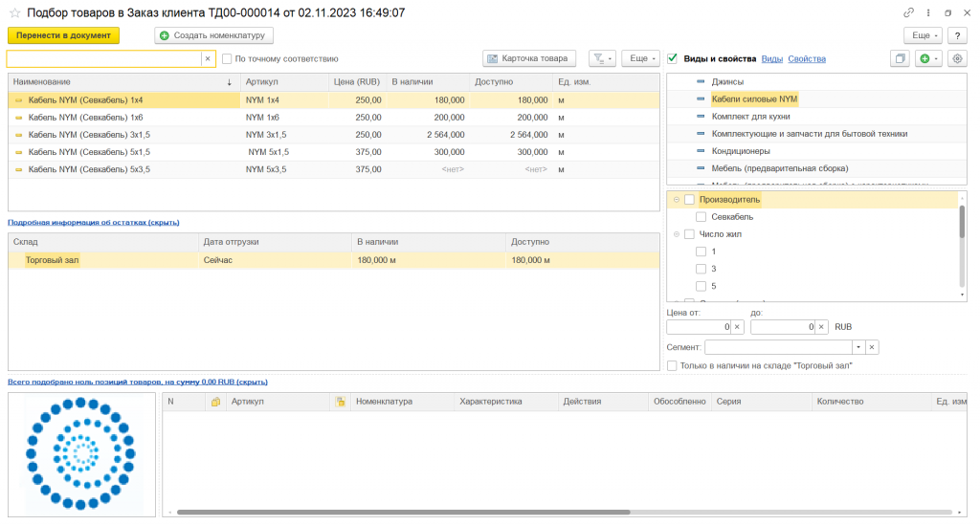This screenshot has height=525, width=980.
Task: Toggle the Виды и свойства checkbox
Action: point(673,58)
